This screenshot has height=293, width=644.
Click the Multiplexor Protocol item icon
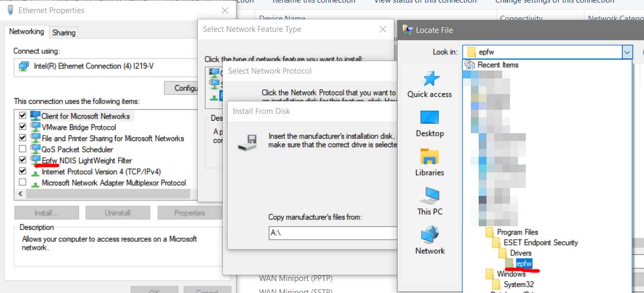pyautogui.click(x=36, y=183)
